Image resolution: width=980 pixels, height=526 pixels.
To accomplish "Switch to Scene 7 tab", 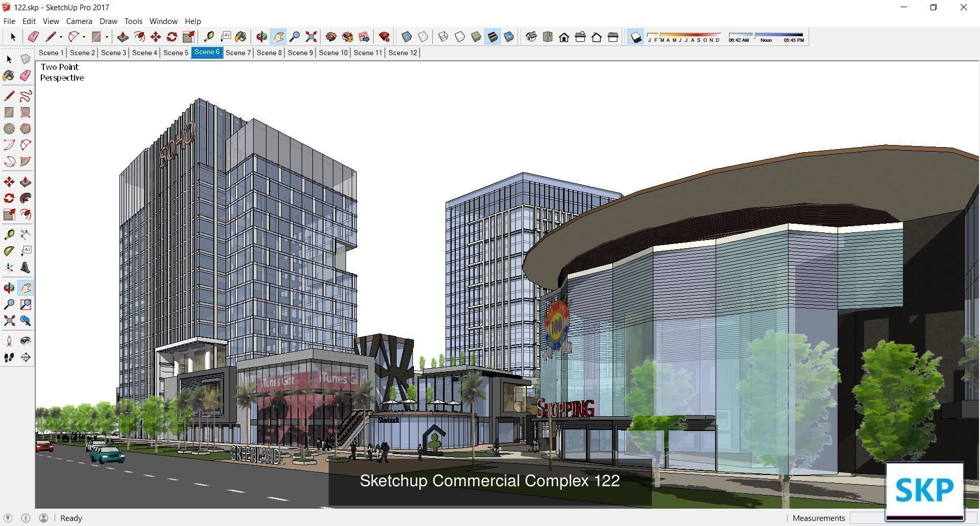I will (238, 53).
